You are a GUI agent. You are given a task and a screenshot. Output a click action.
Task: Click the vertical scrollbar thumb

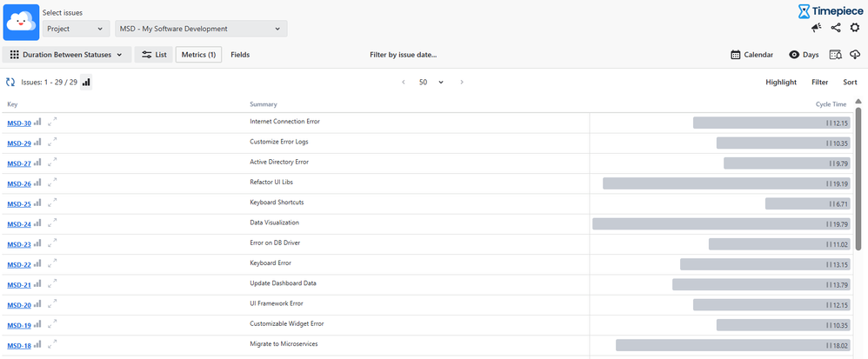click(x=858, y=179)
